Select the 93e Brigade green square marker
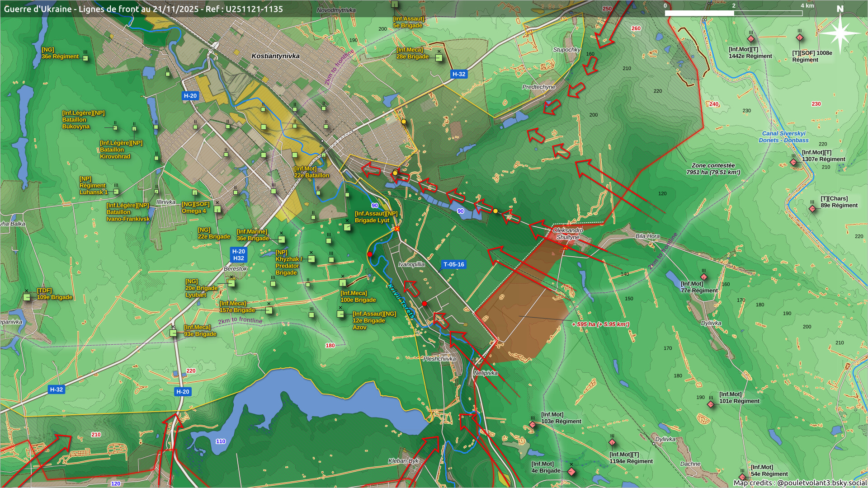The height and width of the screenshot is (488, 868). point(173,333)
